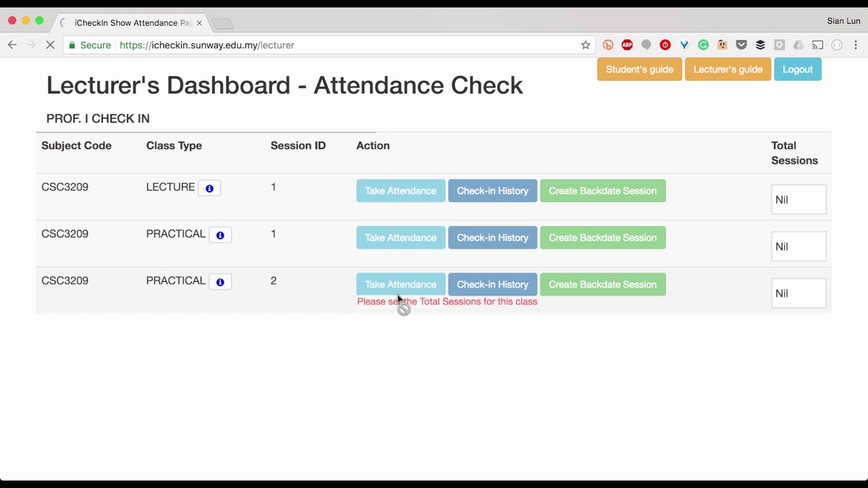Click the gray square counter extension
868x488 pixels.
(779, 45)
